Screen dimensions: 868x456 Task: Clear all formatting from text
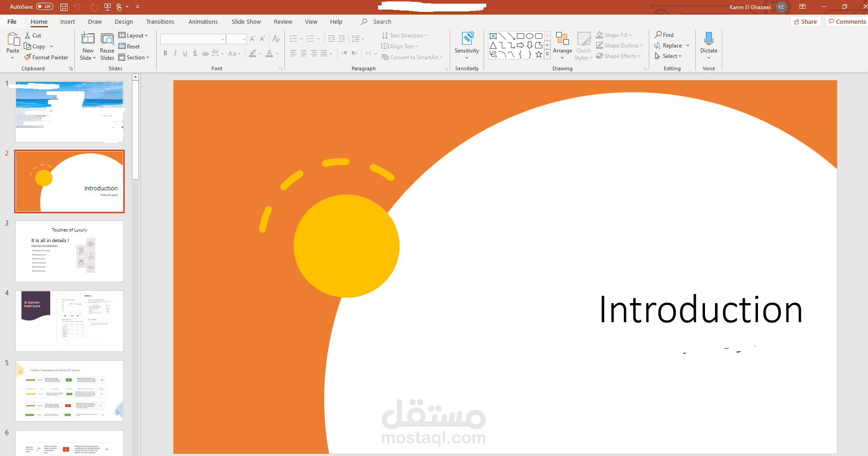(276, 39)
